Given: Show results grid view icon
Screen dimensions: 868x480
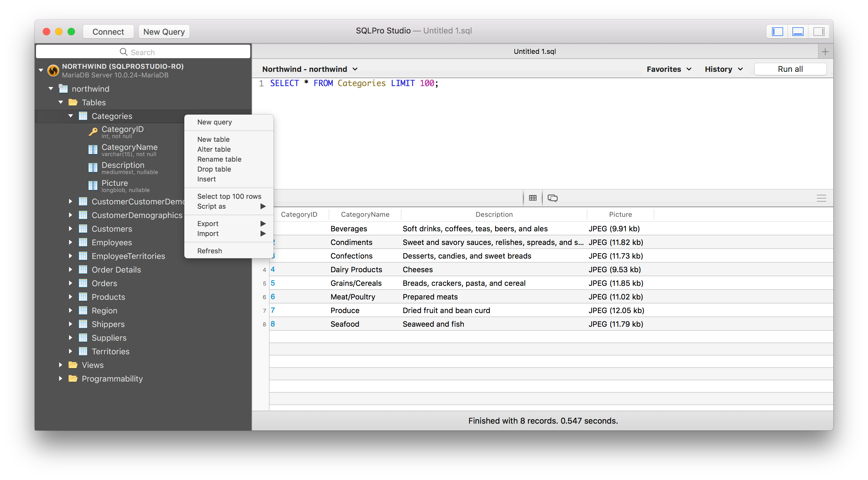Looking at the screenshot, I should pyautogui.click(x=533, y=198).
